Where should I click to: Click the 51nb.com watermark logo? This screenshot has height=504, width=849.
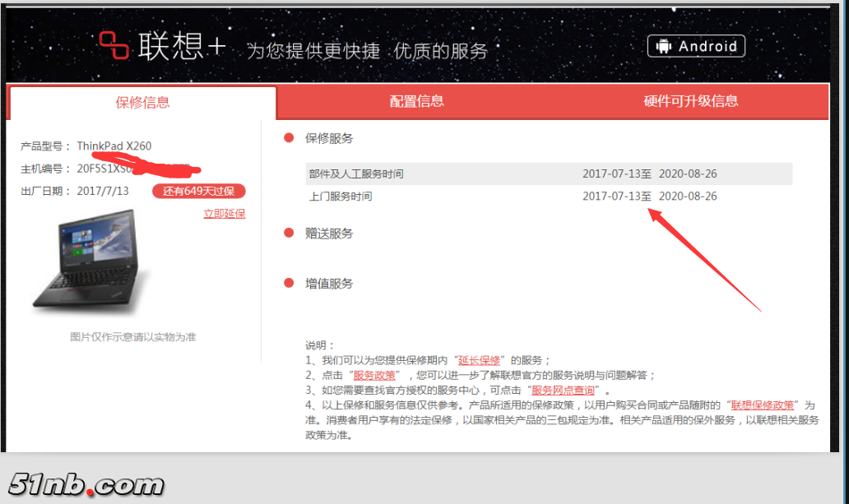[x=86, y=485]
